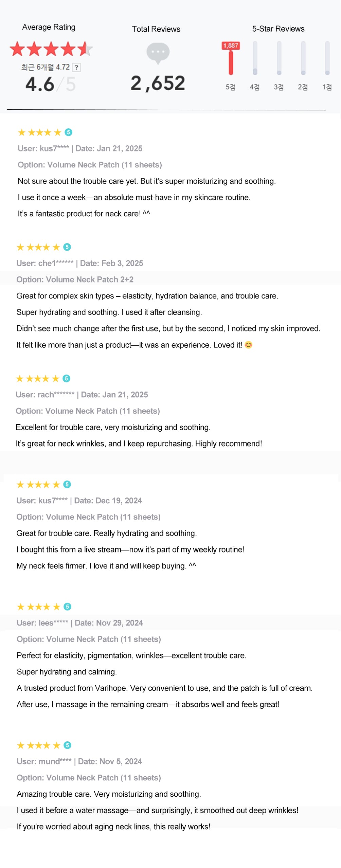The image size is (341, 868).
Task: Select the 3점 rating bar
Action: click(279, 58)
